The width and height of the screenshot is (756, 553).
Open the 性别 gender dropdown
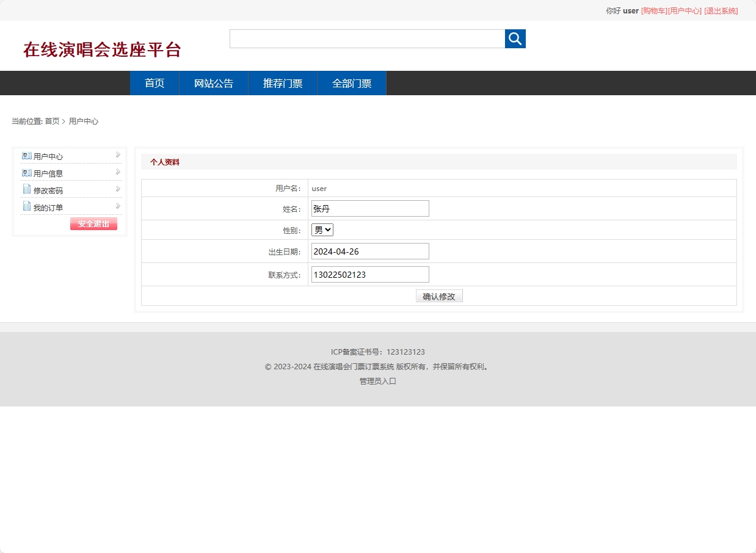pyautogui.click(x=322, y=230)
